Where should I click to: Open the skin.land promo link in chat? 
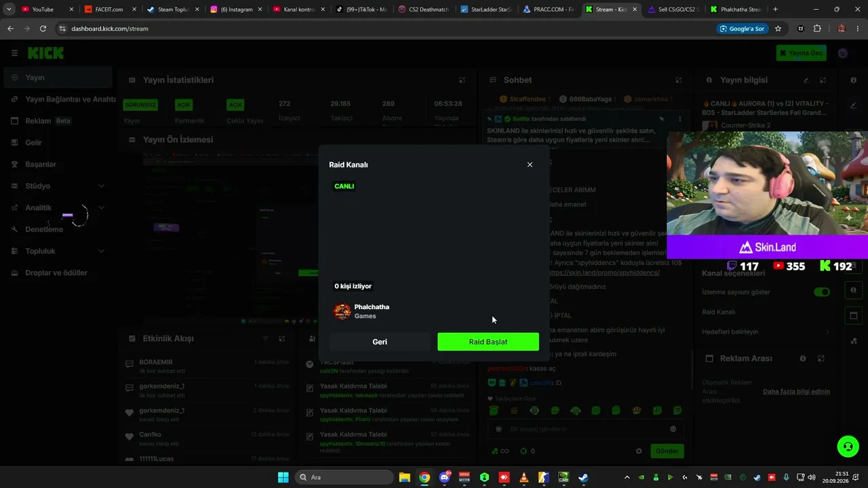pyautogui.click(x=604, y=272)
